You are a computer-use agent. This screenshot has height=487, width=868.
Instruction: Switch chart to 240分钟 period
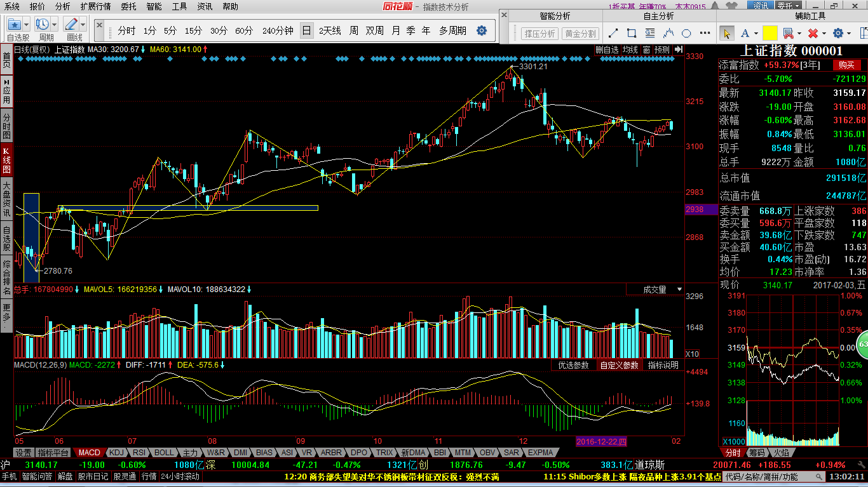[x=278, y=30]
